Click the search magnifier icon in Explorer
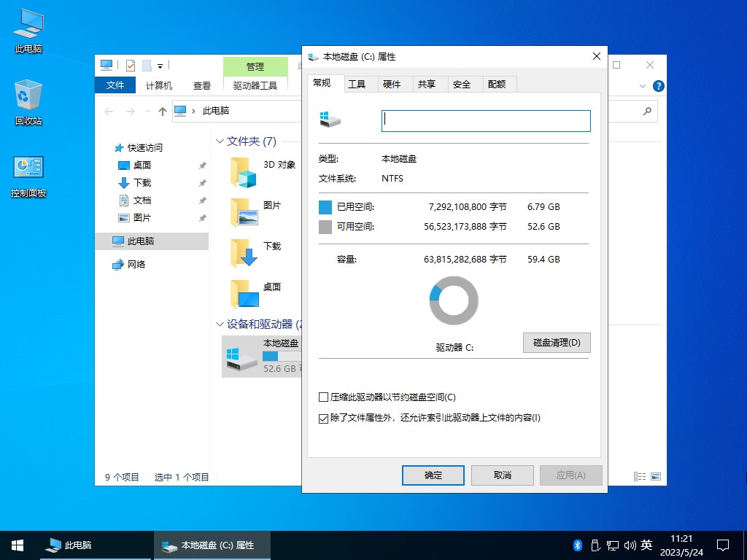The image size is (747, 560). coord(647,112)
